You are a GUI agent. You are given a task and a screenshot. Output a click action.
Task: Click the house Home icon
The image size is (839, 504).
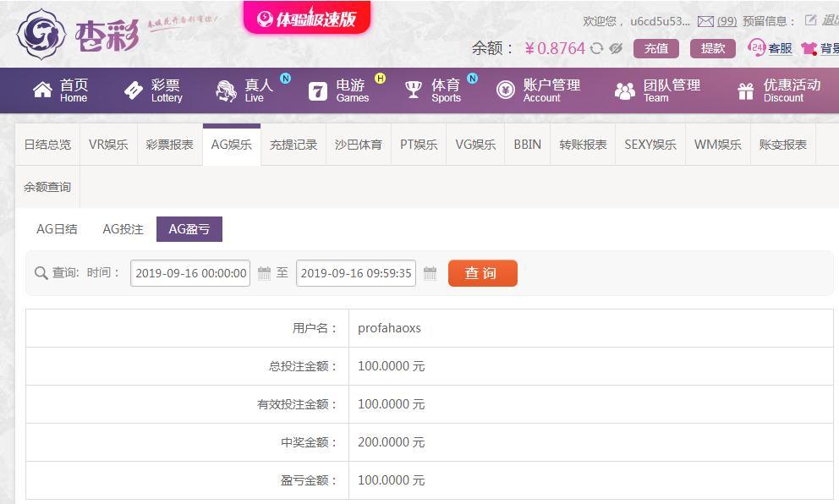coord(42,90)
